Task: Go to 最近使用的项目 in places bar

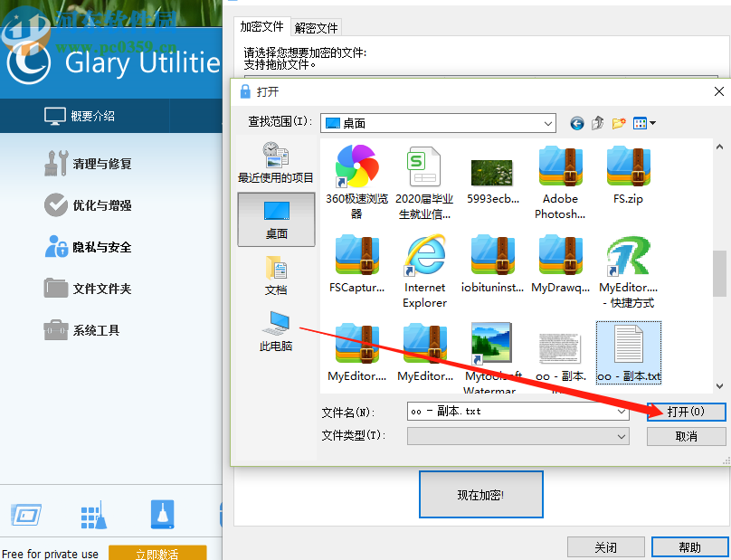Action: [x=276, y=163]
